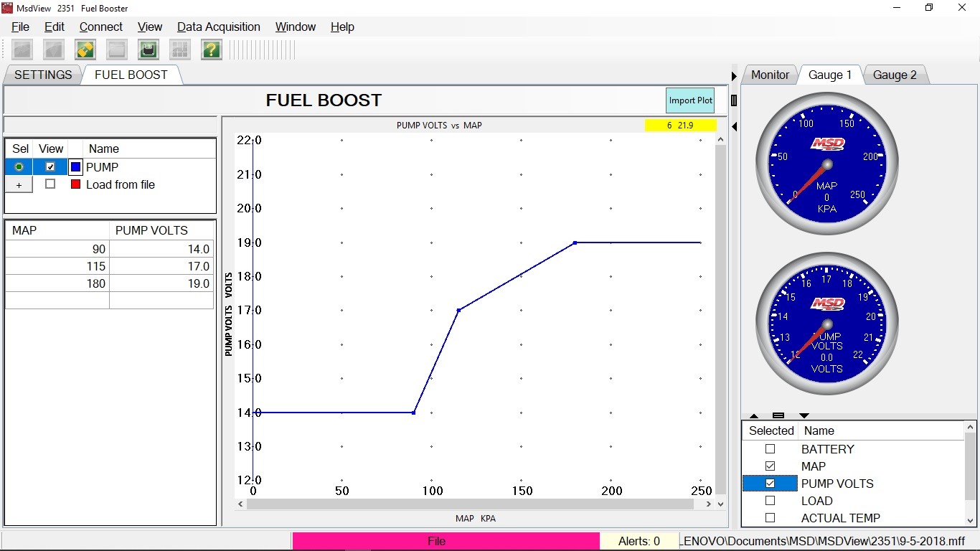This screenshot has height=551, width=980.
Task: Toggle the PUMP view checkbox
Action: (50, 167)
